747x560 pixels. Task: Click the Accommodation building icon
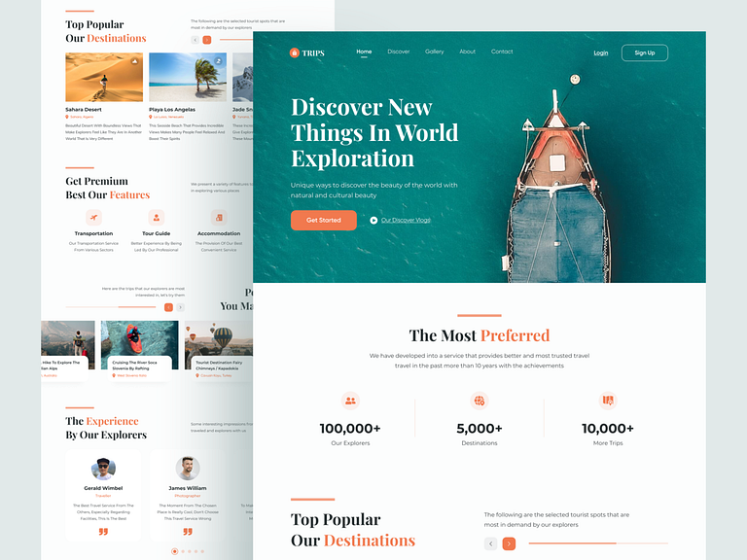219,217
